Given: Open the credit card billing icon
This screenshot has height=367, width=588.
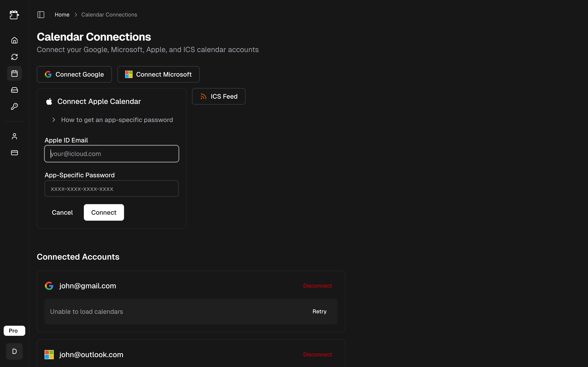Looking at the screenshot, I should click(14, 153).
